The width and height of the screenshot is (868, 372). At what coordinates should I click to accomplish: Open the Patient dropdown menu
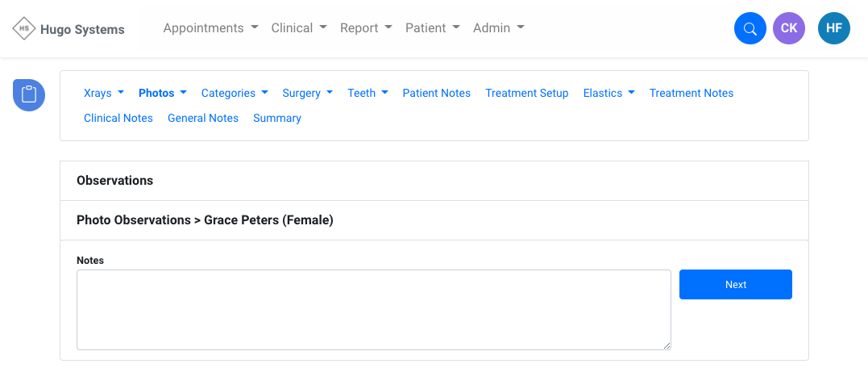(x=432, y=28)
